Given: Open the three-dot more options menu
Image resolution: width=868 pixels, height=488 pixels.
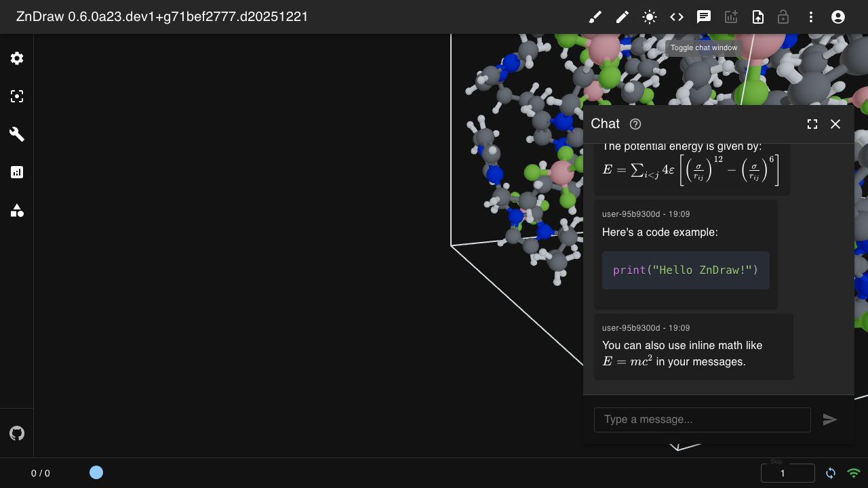Looking at the screenshot, I should (811, 17).
